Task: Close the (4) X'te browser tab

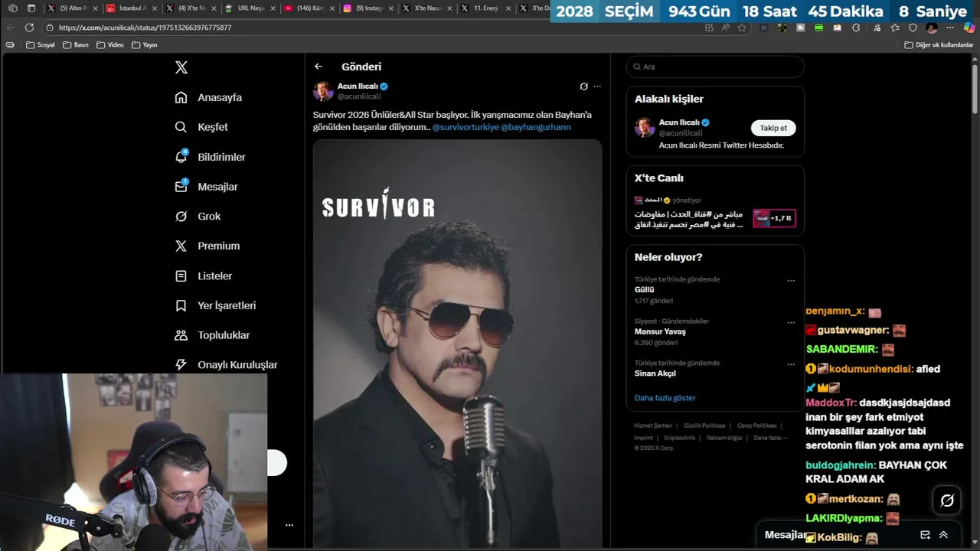Action: pos(214,8)
